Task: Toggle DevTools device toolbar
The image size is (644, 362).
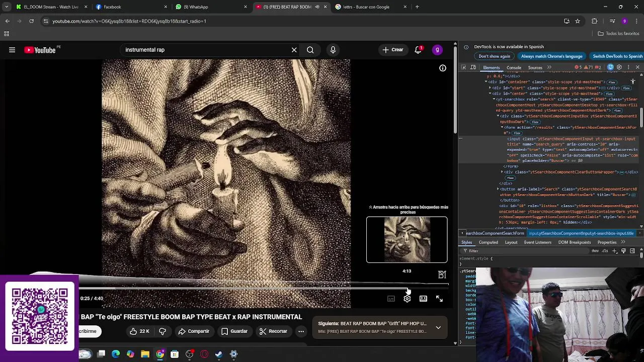Action: [x=473, y=67]
